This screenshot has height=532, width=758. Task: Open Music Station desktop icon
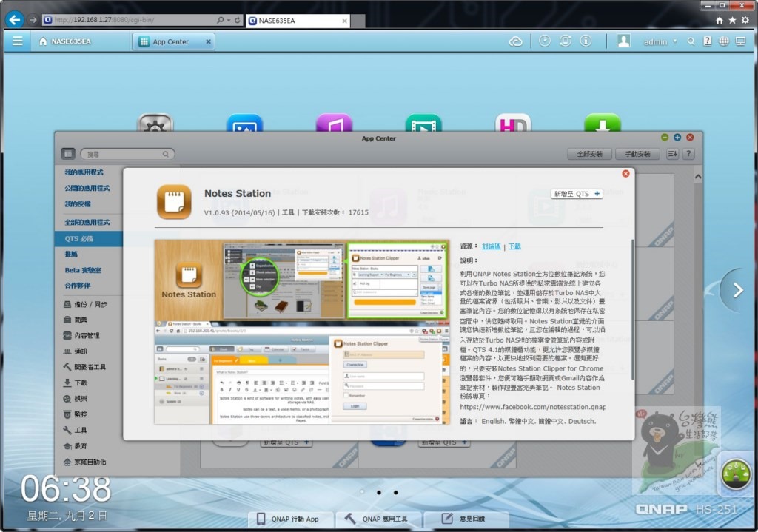334,123
